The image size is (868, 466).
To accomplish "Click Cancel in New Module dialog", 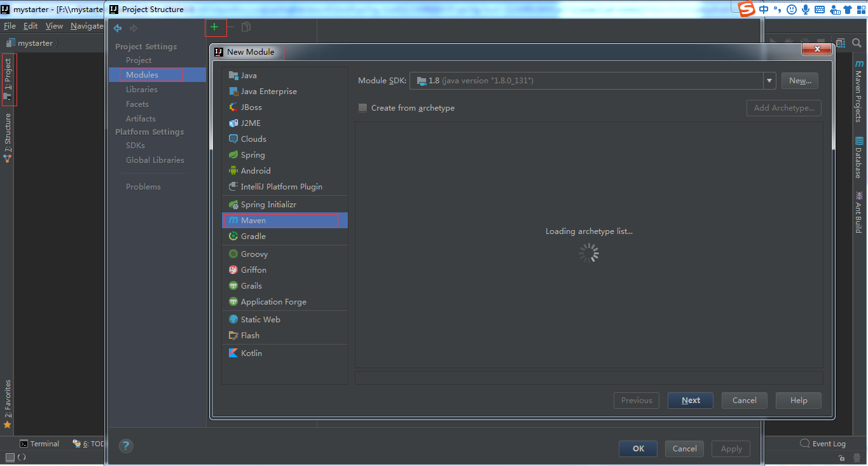I will pos(744,401).
